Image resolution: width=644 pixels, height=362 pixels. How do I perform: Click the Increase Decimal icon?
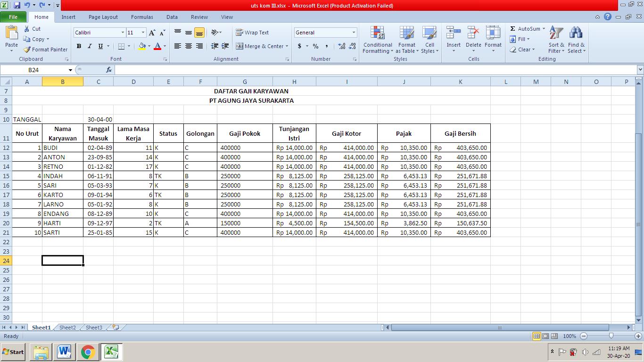click(341, 46)
